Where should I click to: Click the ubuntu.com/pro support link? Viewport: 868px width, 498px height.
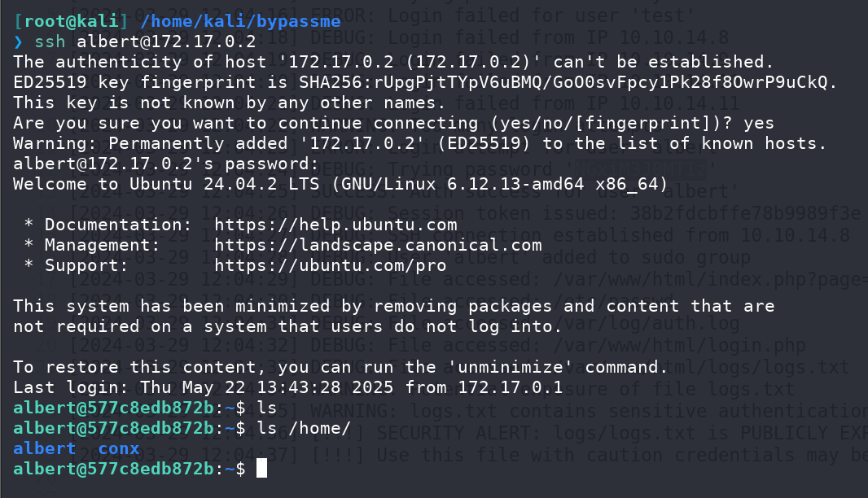pyautogui.click(x=330, y=265)
